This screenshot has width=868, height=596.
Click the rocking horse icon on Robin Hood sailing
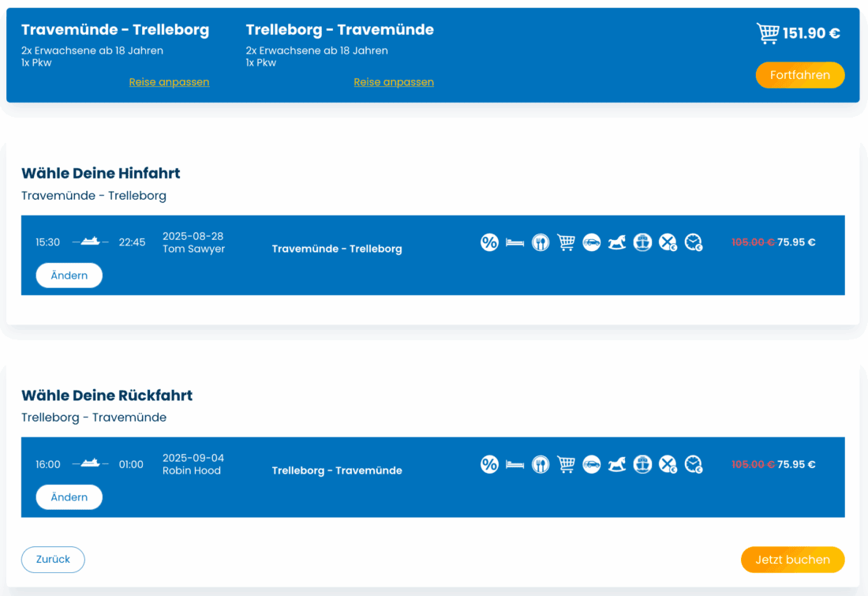617,464
